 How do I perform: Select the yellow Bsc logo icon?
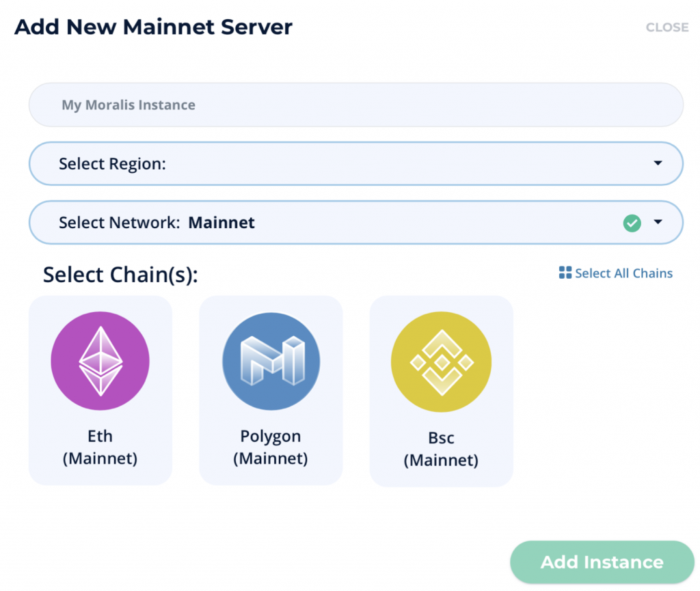[441, 361]
